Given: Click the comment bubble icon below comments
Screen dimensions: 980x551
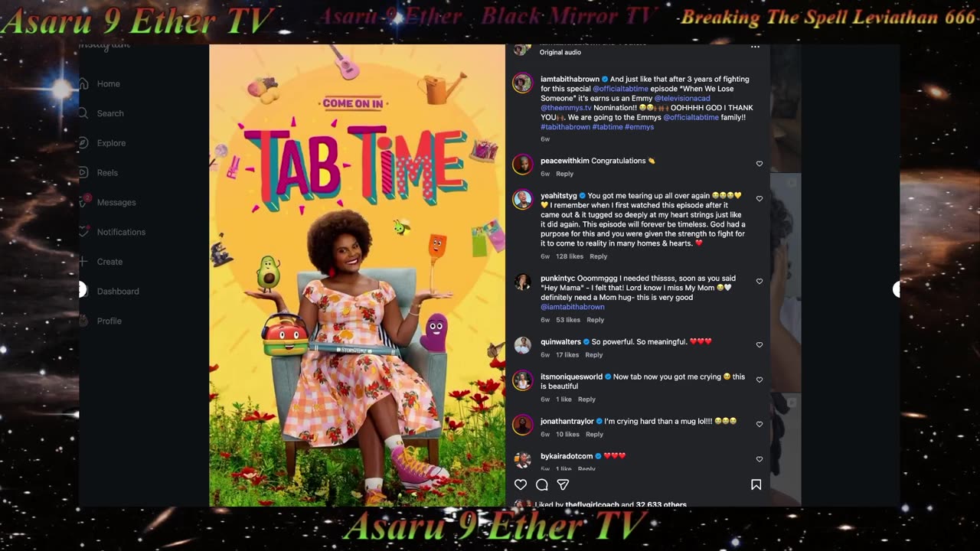Looking at the screenshot, I should click(542, 484).
